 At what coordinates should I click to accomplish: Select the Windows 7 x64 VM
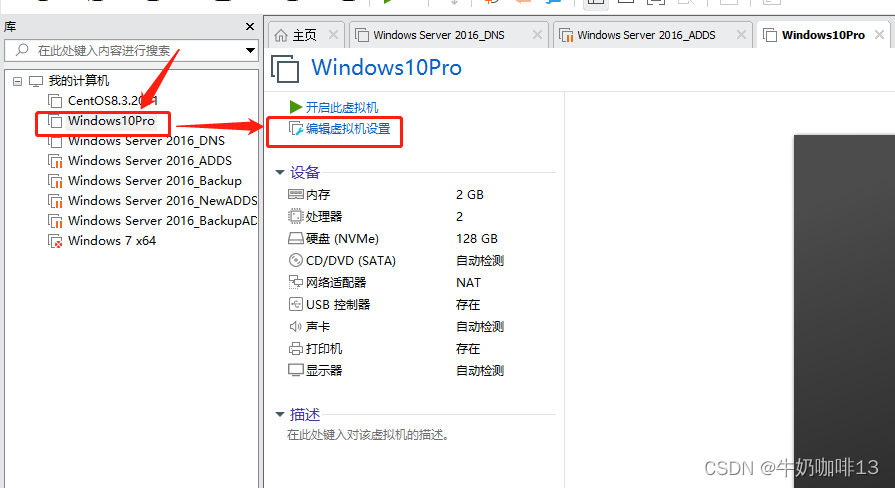[x=112, y=241]
